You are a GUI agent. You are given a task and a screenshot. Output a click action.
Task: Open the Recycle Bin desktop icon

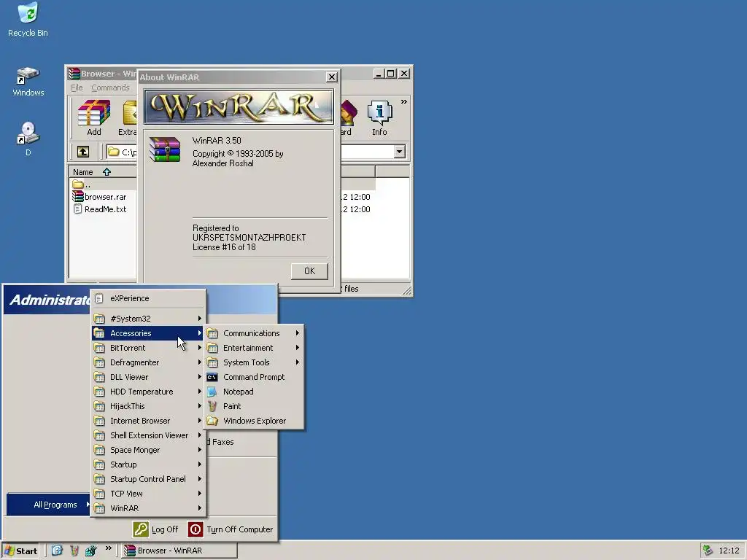[x=28, y=20]
